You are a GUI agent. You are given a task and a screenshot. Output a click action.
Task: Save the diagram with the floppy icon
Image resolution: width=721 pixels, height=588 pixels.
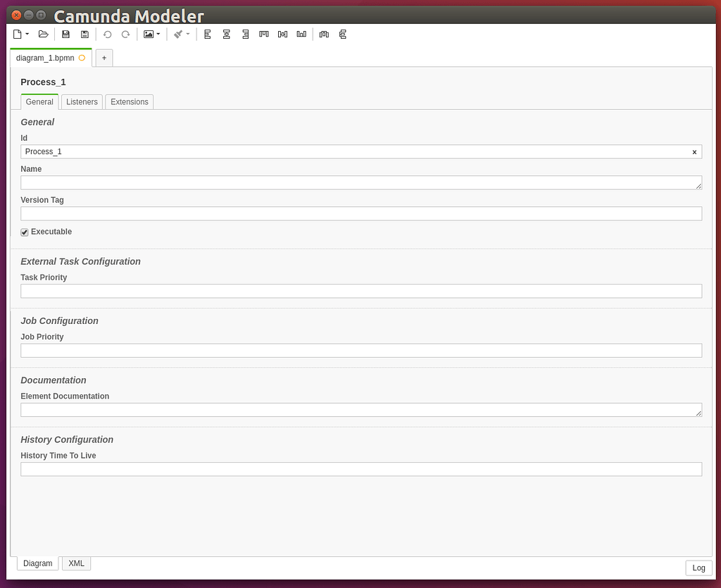pyautogui.click(x=65, y=34)
